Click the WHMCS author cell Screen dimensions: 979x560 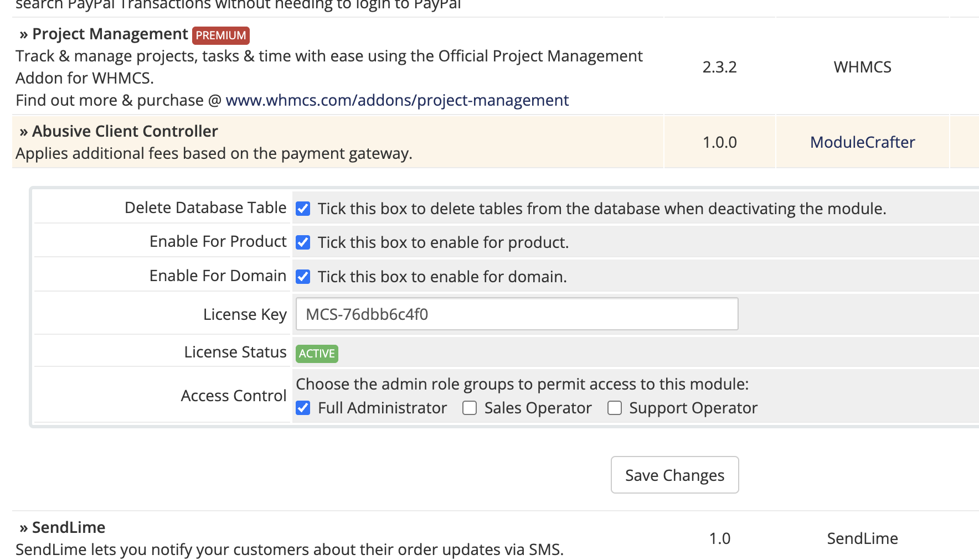click(x=862, y=67)
